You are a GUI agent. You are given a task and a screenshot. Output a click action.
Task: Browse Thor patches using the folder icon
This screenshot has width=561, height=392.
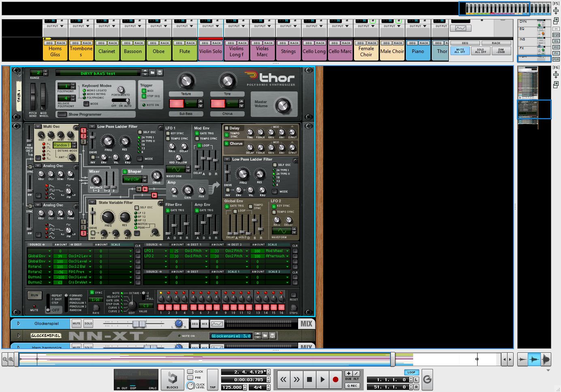pos(152,73)
